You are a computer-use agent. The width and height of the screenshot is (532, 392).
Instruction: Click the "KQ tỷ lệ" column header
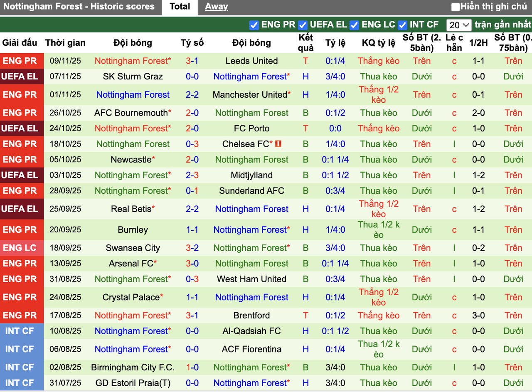(x=379, y=43)
